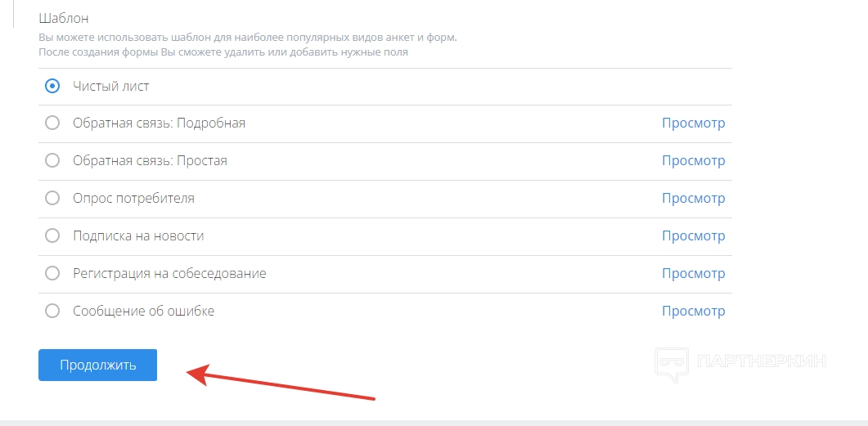Select the Чистый лист radio button

pos(52,86)
